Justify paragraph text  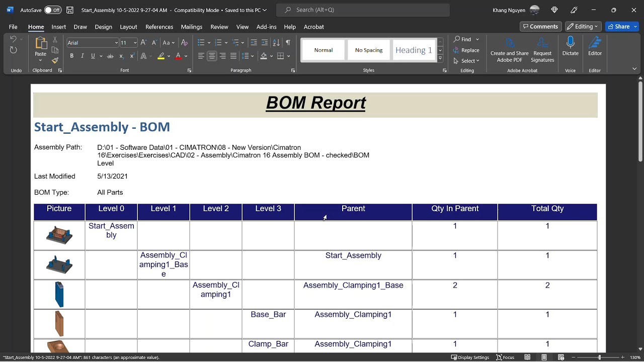(233, 56)
